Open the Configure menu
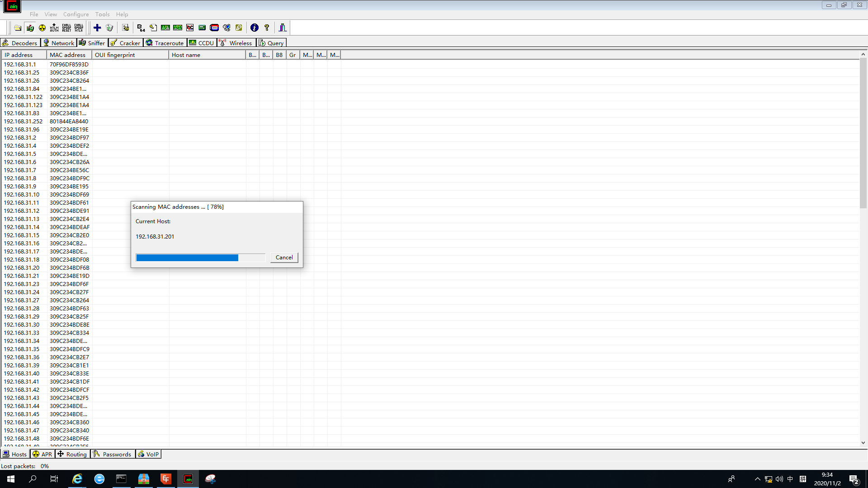 tap(76, 14)
